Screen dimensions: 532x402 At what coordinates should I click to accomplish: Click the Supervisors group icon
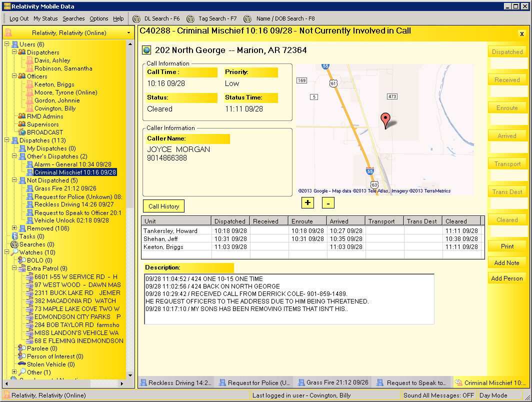click(x=22, y=124)
